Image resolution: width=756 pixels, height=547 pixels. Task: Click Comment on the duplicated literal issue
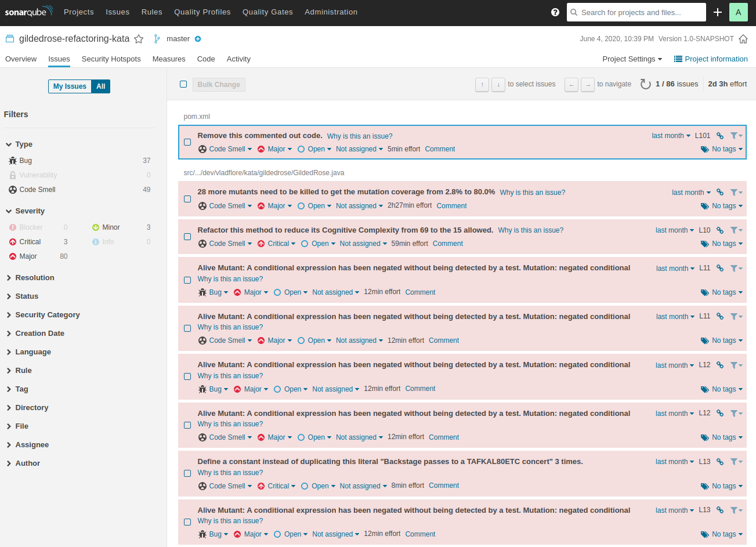point(444,486)
